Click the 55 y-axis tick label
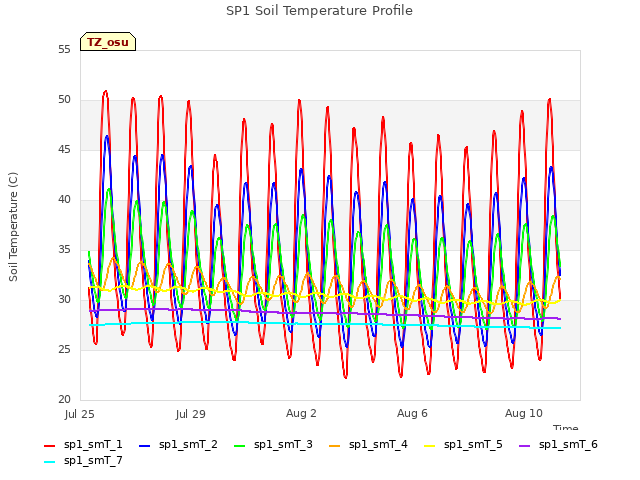 click(x=64, y=49)
